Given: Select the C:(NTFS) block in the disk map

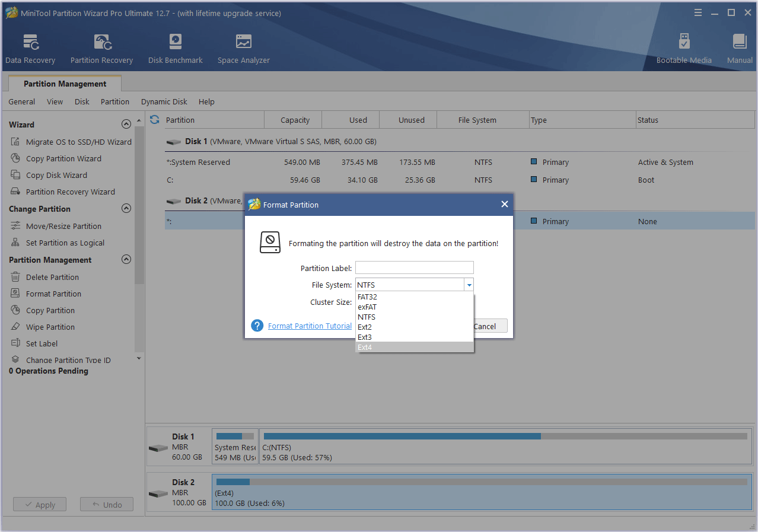Looking at the screenshot, I should coord(505,447).
